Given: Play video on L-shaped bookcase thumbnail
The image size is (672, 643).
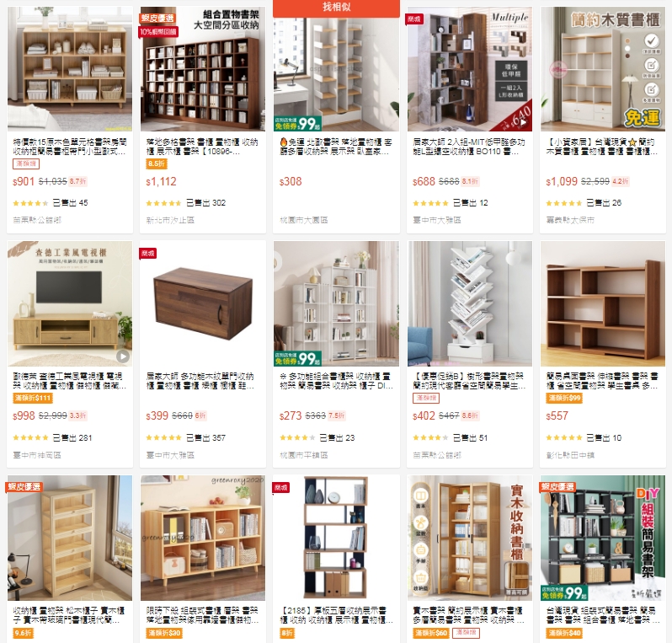Looking at the screenshot, I should 524,123.
